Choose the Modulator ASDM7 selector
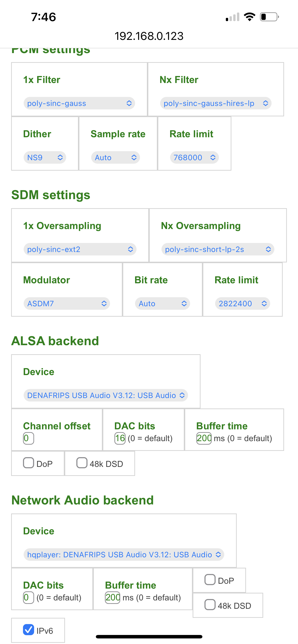This screenshot has height=644, width=298. coord(67,303)
